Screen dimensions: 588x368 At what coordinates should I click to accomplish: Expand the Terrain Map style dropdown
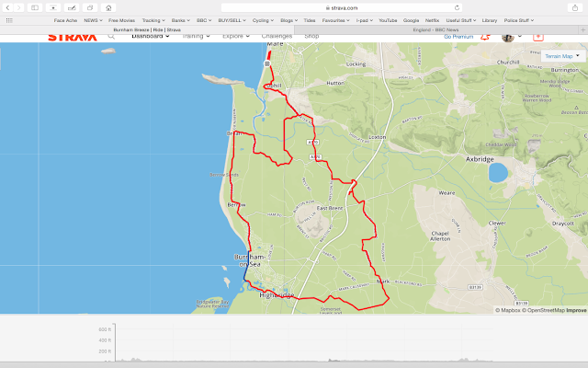(563, 56)
